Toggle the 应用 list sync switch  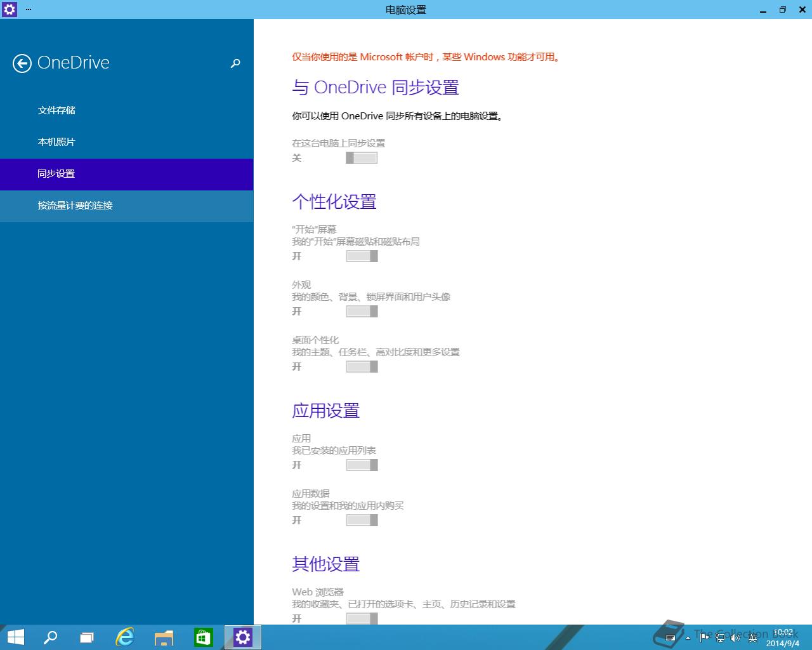[362, 465]
